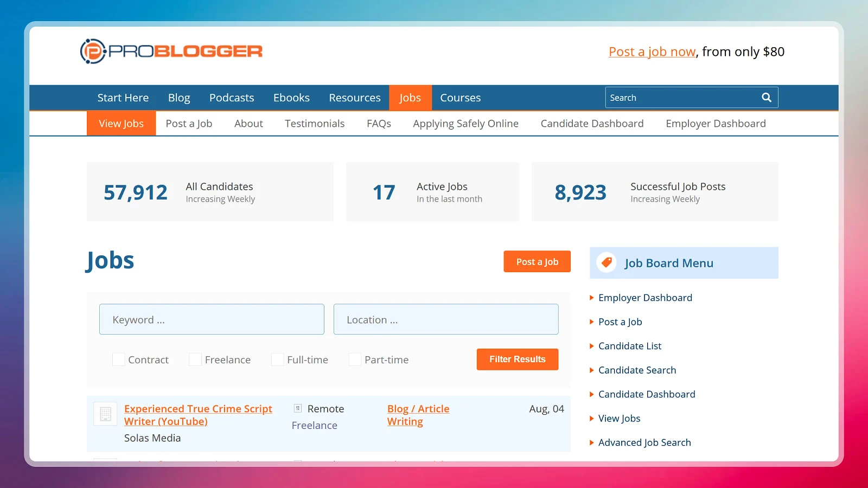868x488 pixels.
Task: Open the Courses menu item
Action: point(461,98)
